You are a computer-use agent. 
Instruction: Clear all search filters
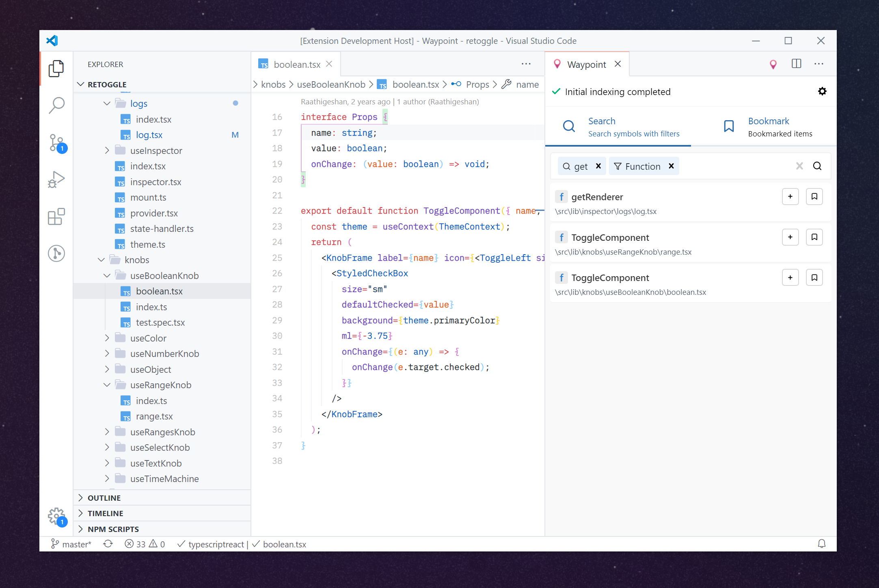[799, 166]
